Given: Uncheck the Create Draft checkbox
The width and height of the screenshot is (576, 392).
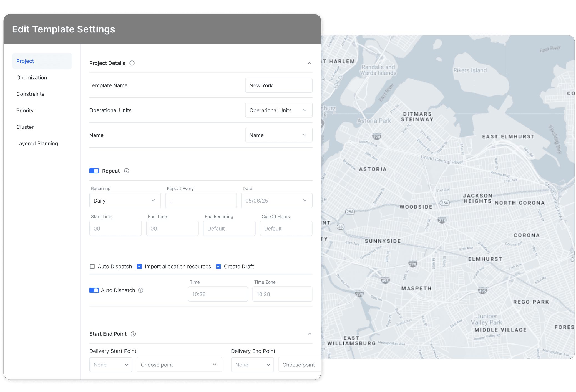Looking at the screenshot, I should [x=218, y=266].
